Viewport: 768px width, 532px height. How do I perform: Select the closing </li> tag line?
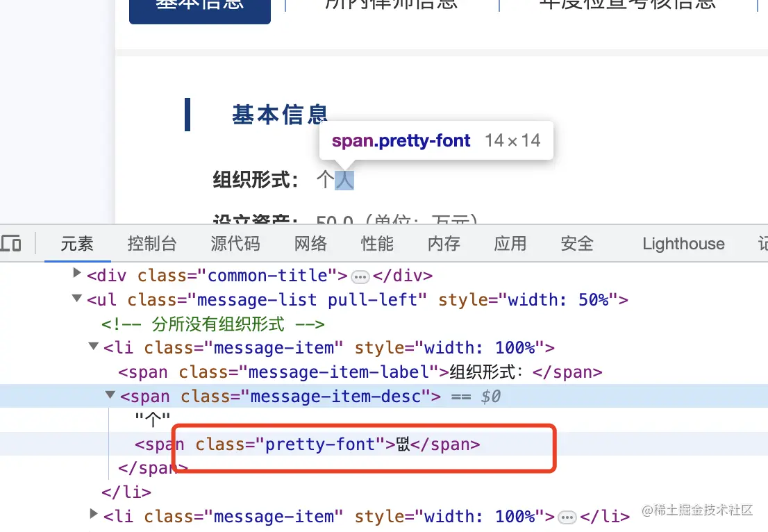(x=126, y=492)
